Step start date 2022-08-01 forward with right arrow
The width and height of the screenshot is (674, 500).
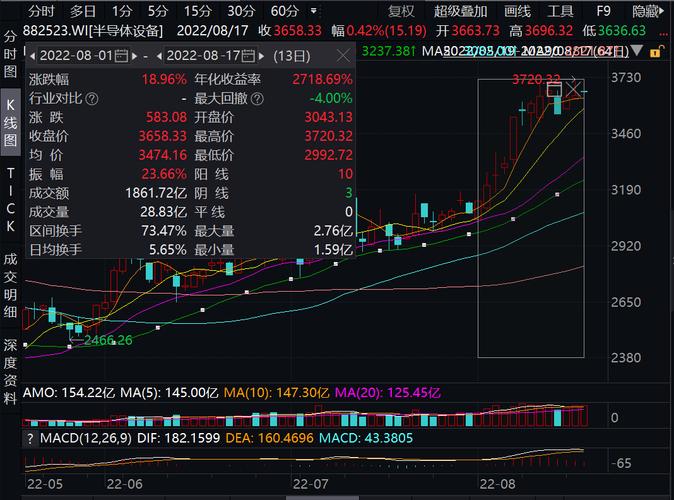pos(135,56)
